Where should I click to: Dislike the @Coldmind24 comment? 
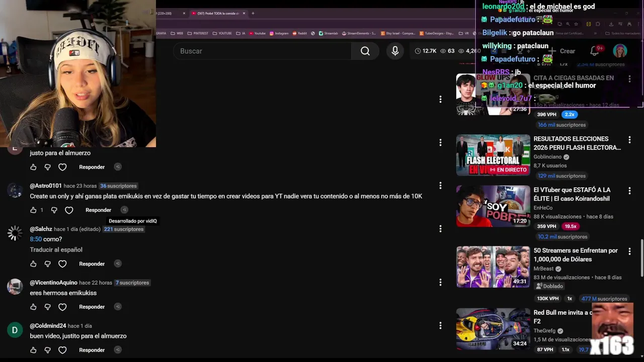tap(48, 350)
